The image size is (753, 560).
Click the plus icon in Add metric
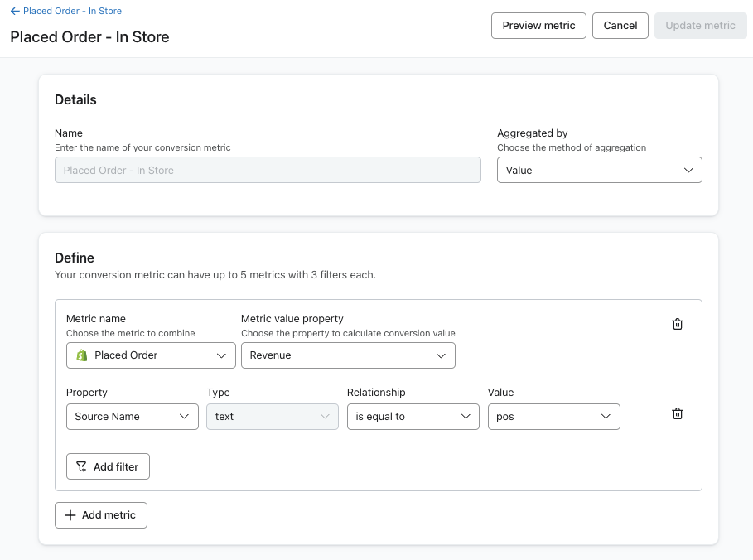tap(70, 515)
